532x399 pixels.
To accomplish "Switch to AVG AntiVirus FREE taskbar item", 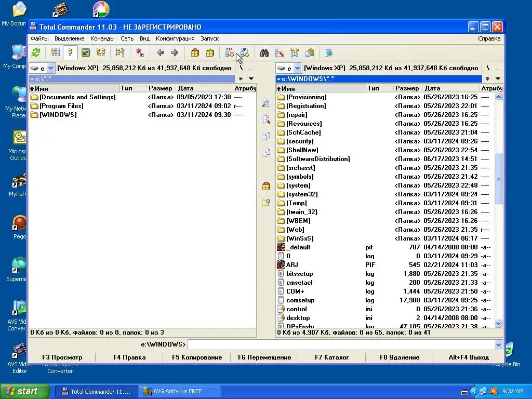I will point(179,392).
